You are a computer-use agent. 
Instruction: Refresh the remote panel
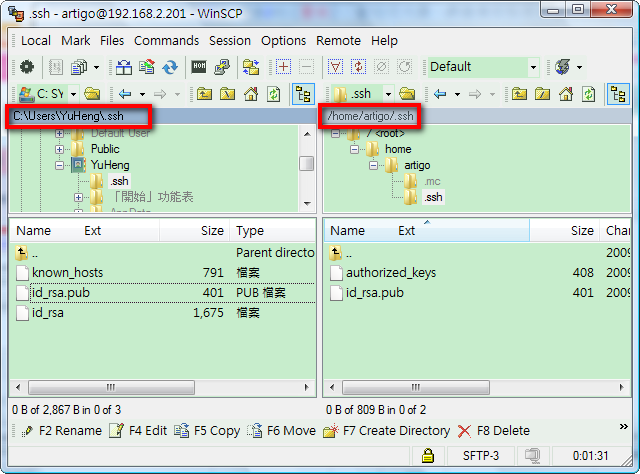pos(589,94)
